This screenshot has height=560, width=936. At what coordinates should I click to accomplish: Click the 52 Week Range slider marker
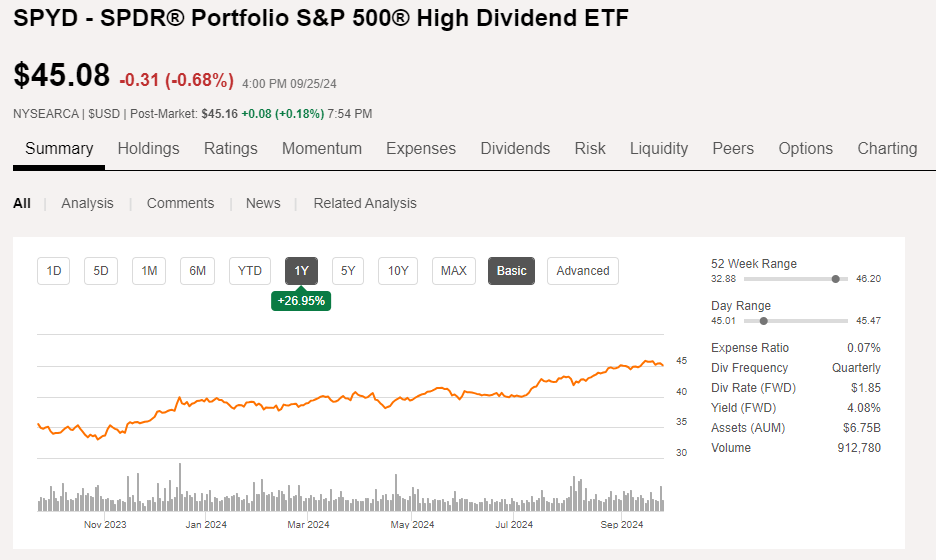836,279
